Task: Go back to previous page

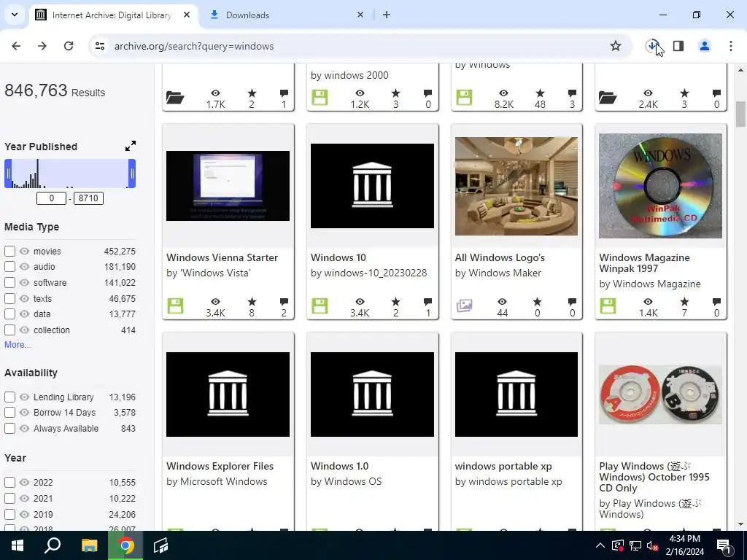Action: pyautogui.click(x=16, y=46)
